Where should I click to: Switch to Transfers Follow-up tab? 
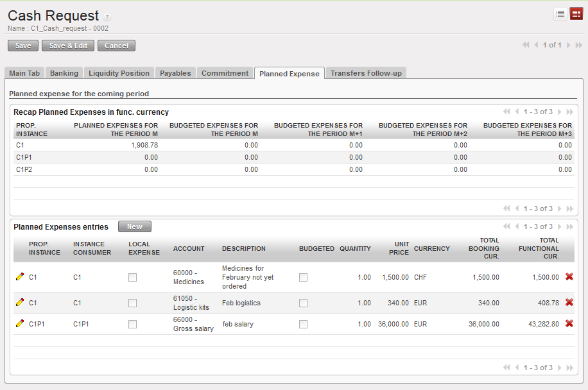point(366,73)
